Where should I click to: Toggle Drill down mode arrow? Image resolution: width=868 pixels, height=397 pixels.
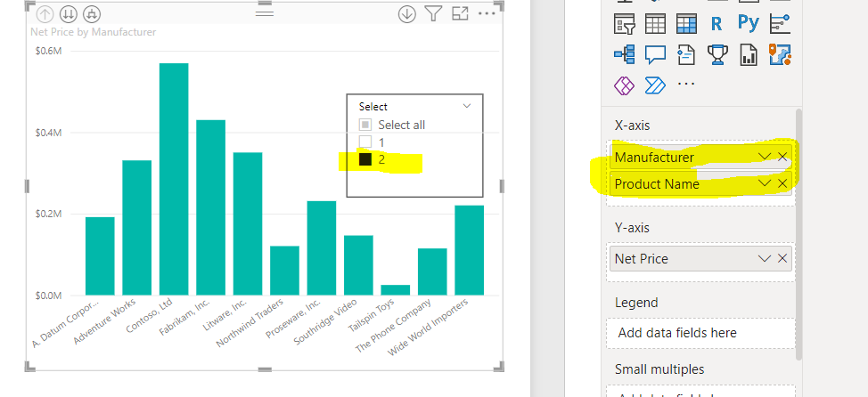coord(407,14)
